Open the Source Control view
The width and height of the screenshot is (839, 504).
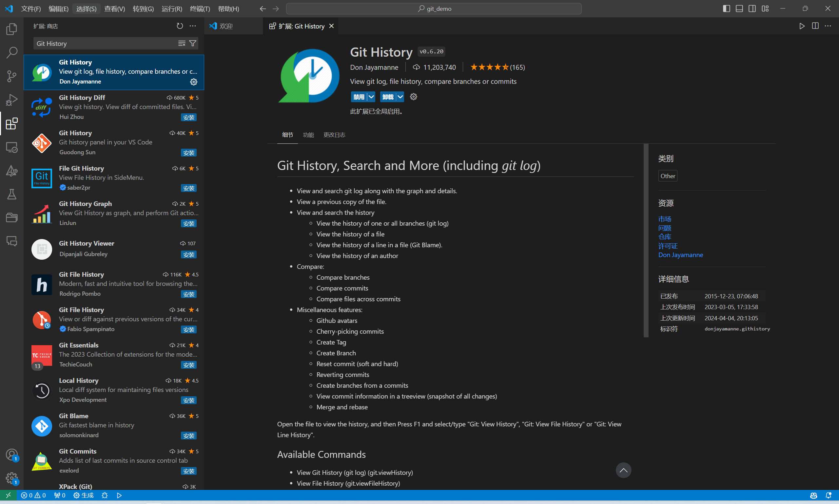coord(11,76)
